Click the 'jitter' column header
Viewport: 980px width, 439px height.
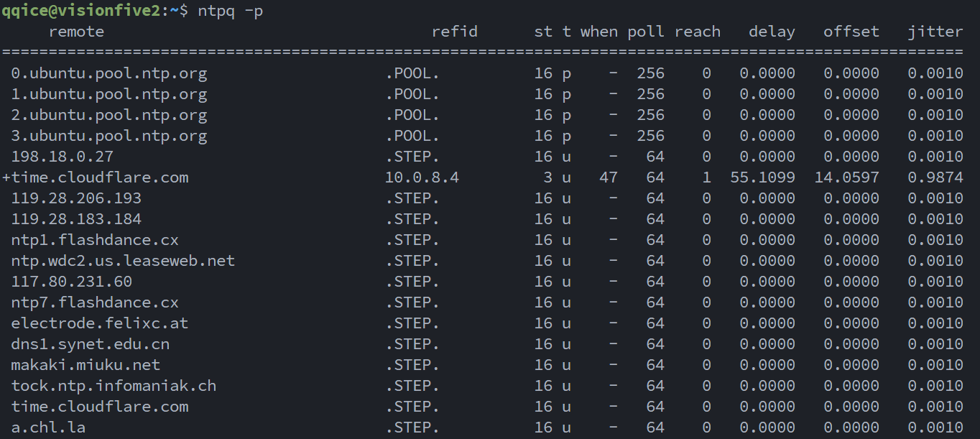[935, 32]
